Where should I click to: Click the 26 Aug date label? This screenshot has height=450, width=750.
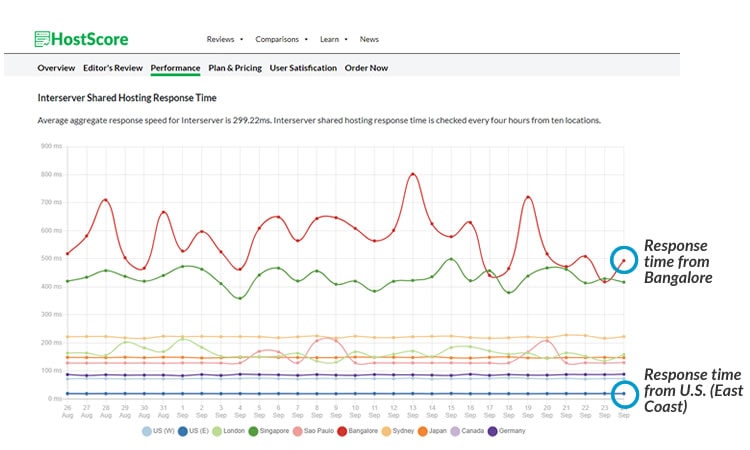click(67, 411)
